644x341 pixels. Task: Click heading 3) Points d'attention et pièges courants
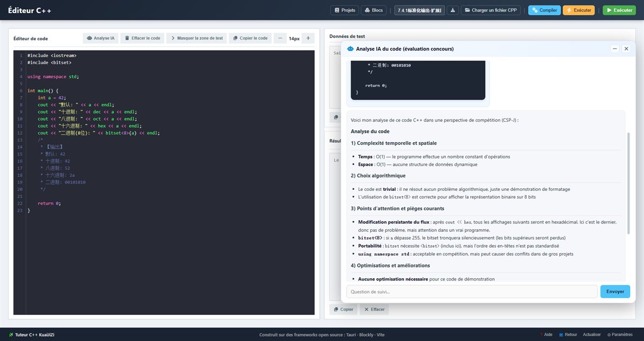(x=397, y=208)
